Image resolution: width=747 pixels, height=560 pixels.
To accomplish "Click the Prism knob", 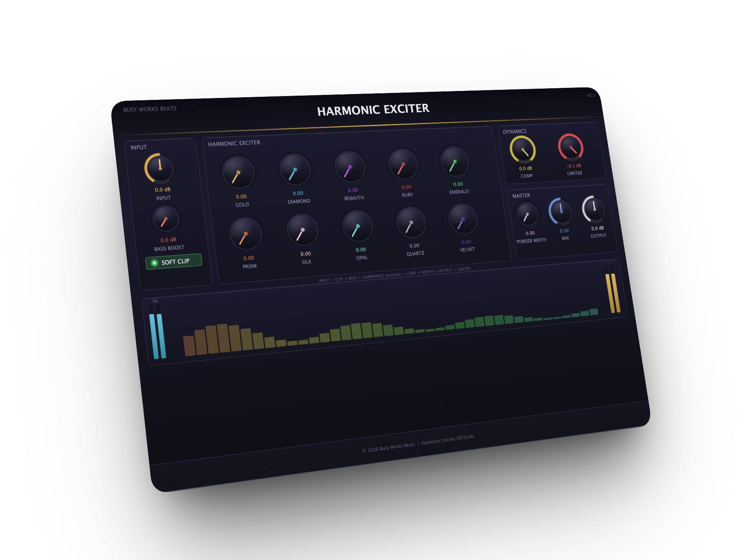I will click(245, 234).
